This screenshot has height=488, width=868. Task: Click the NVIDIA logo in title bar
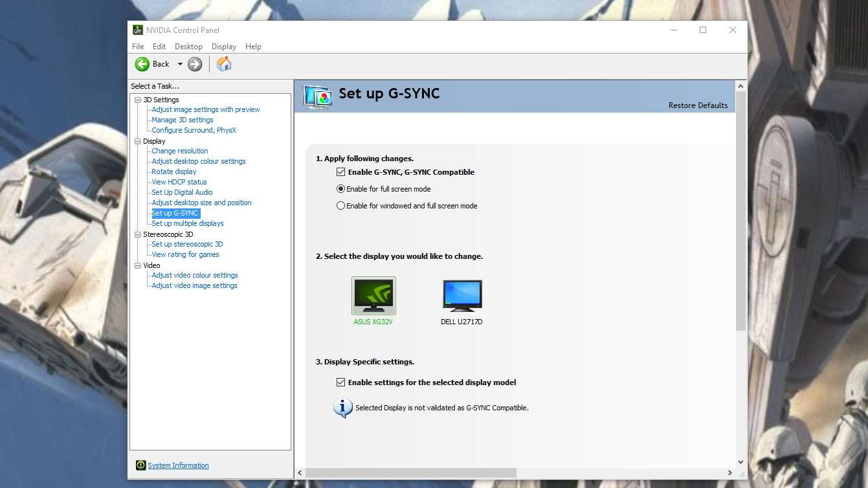tap(138, 30)
